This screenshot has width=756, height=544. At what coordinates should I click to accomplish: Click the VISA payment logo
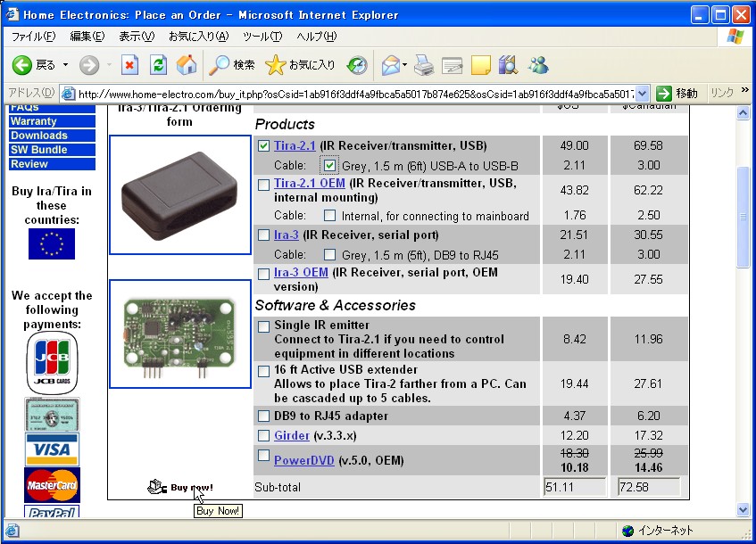[x=52, y=449]
